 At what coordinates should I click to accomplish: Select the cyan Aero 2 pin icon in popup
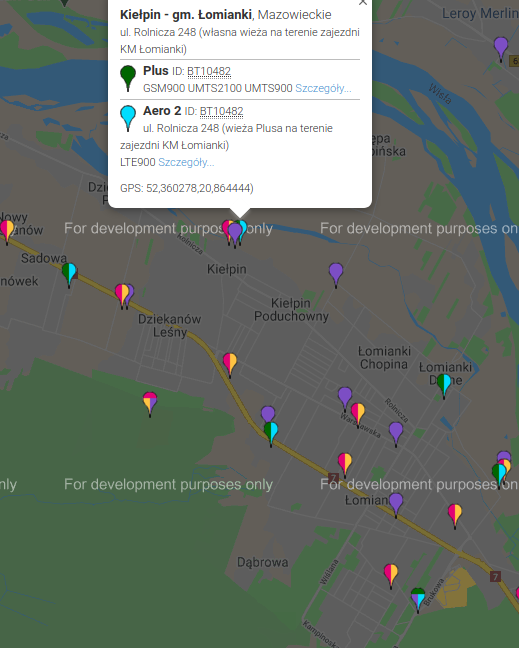[128, 118]
